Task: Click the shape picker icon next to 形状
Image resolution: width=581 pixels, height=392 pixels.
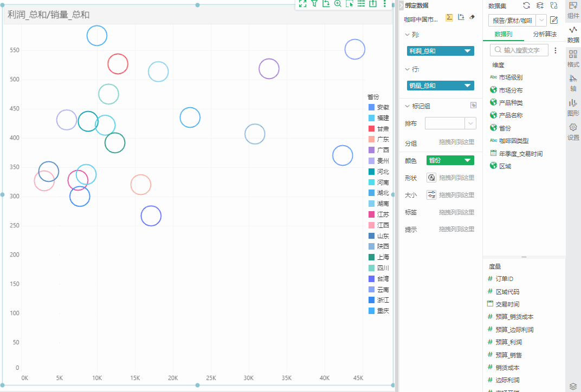Action: tap(431, 178)
